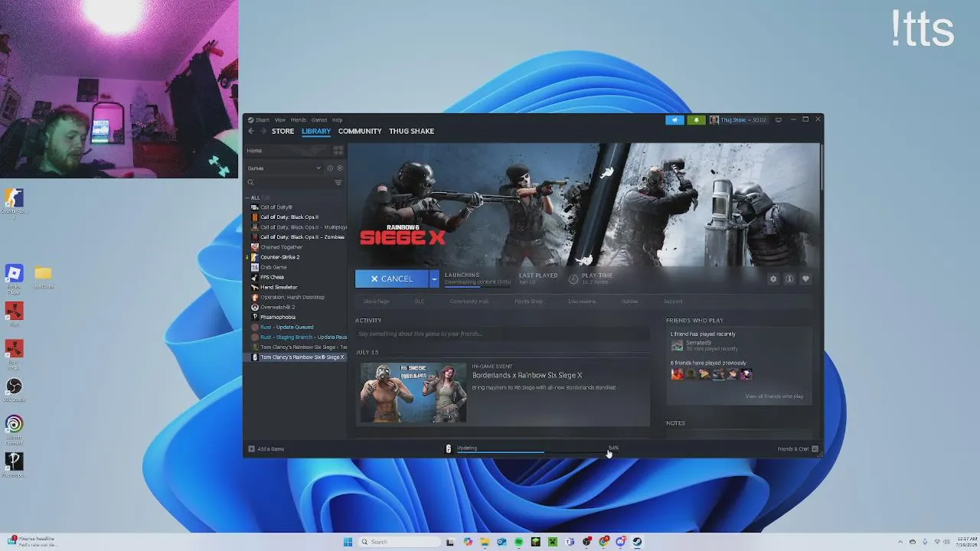Click the Windows Start button
980x551 pixels.
(x=348, y=542)
